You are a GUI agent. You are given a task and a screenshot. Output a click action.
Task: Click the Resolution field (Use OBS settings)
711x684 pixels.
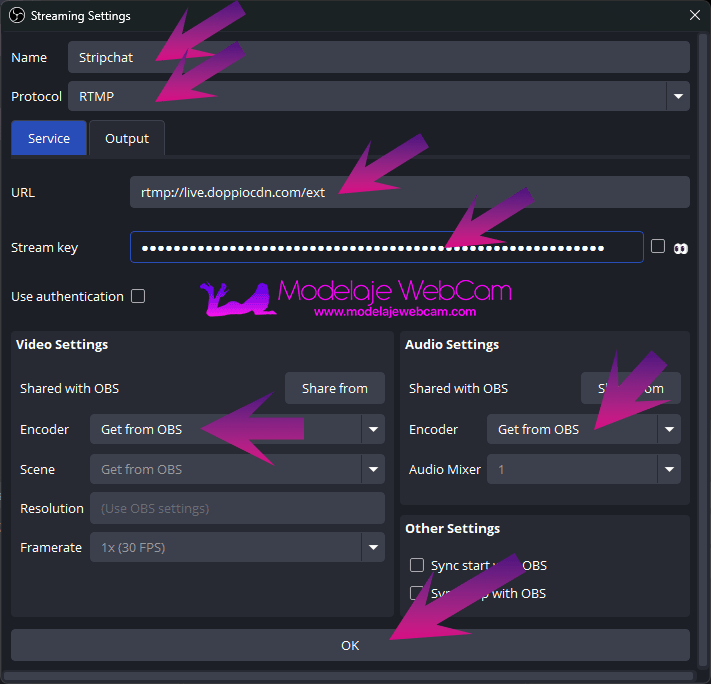coord(237,508)
